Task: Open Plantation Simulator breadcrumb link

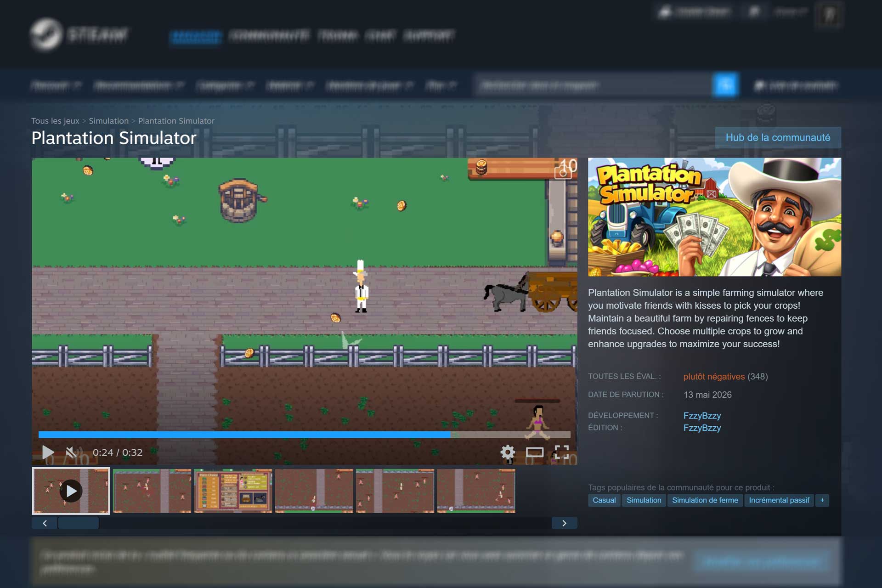Action: click(176, 121)
